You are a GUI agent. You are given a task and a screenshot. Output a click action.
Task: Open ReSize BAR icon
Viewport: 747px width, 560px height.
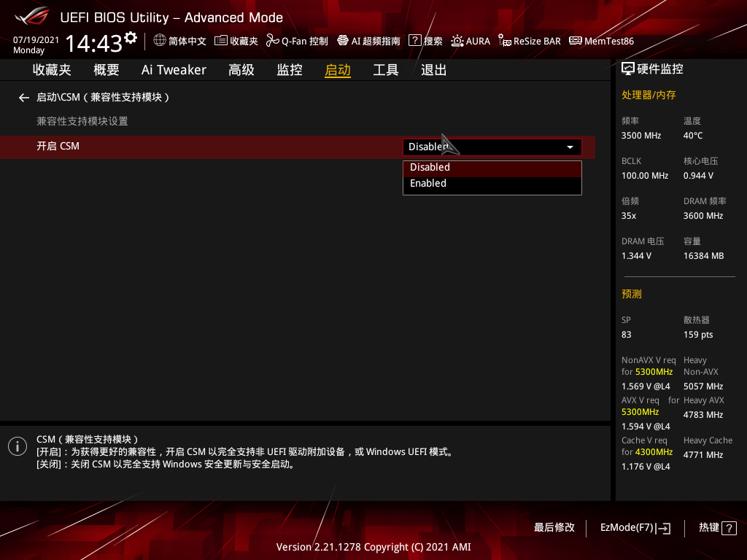505,41
